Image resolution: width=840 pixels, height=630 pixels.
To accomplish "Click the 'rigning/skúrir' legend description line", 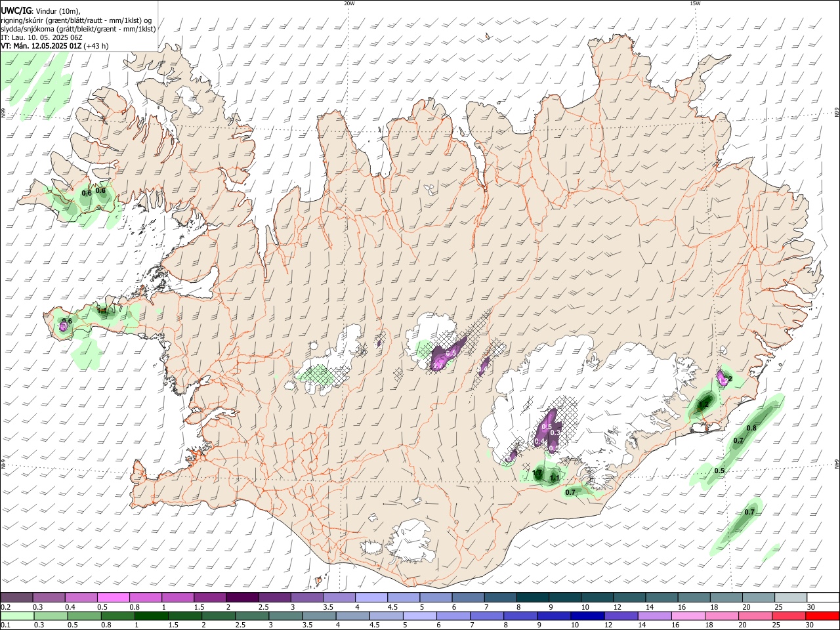I will [76, 20].
